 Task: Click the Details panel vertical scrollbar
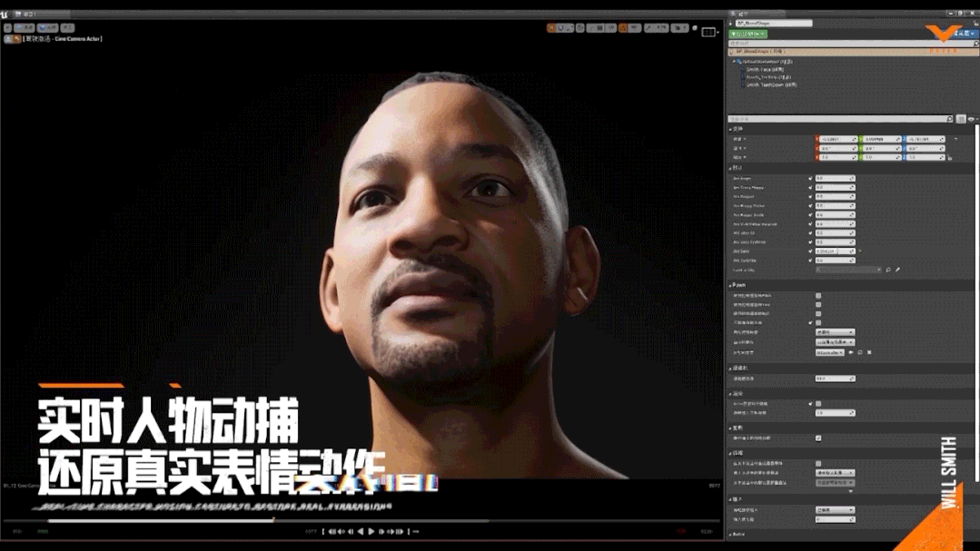pyautogui.click(x=976, y=303)
